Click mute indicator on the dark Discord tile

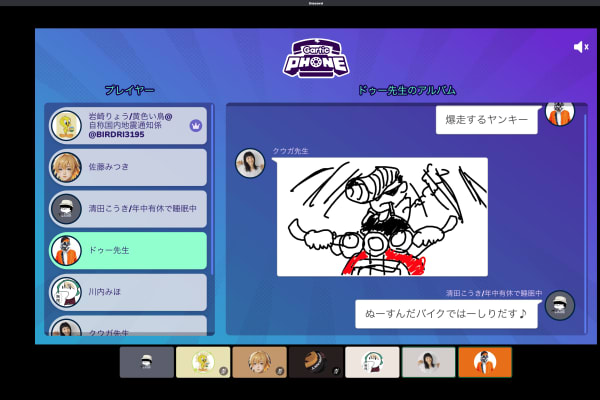click(x=336, y=371)
